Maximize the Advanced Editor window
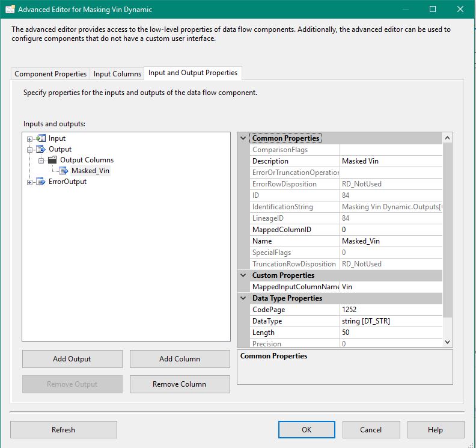This screenshot has height=448, width=476. pyautogui.click(x=433, y=9)
